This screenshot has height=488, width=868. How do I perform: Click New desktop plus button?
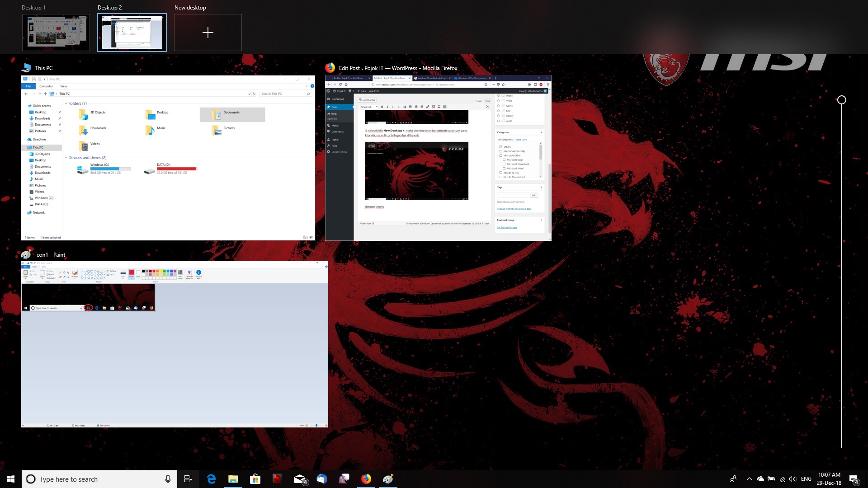(x=208, y=33)
